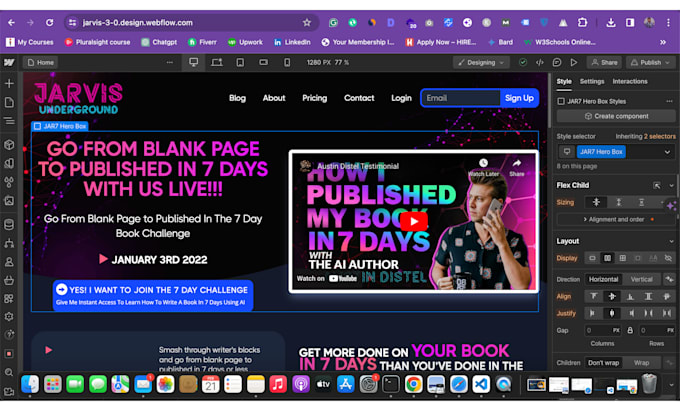
Task: Open the Users person icon in sidebar
Action: click(x=9, y=262)
